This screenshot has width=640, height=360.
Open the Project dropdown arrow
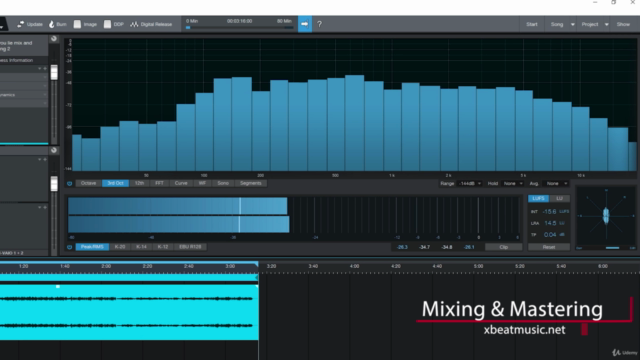[607, 24]
